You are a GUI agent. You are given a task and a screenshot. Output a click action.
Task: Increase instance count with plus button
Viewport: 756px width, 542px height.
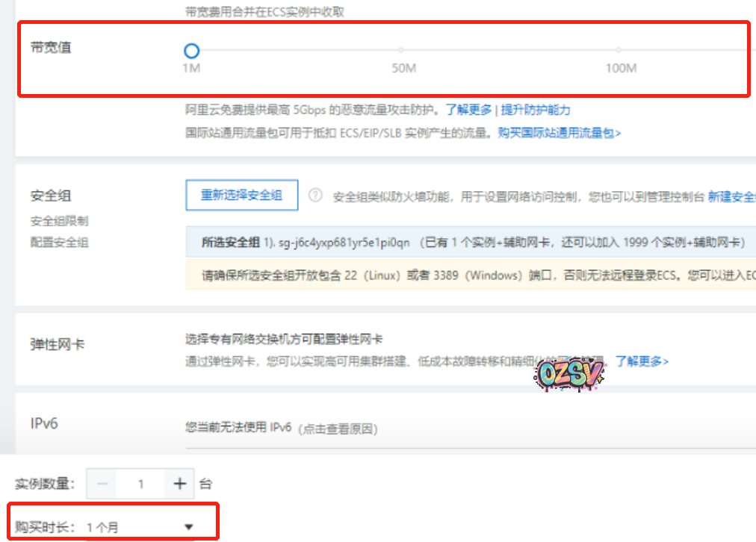179,484
